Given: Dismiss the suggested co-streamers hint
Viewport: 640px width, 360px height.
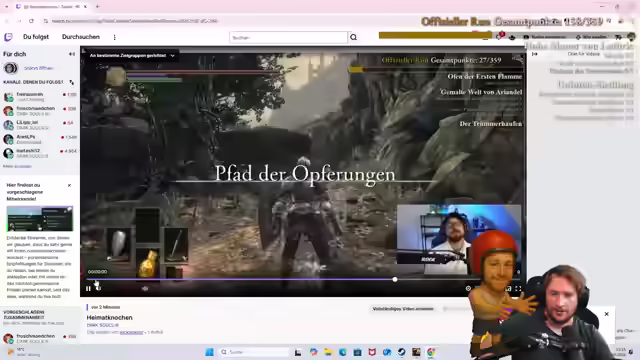Looking at the screenshot, I should (x=69, y=185).
